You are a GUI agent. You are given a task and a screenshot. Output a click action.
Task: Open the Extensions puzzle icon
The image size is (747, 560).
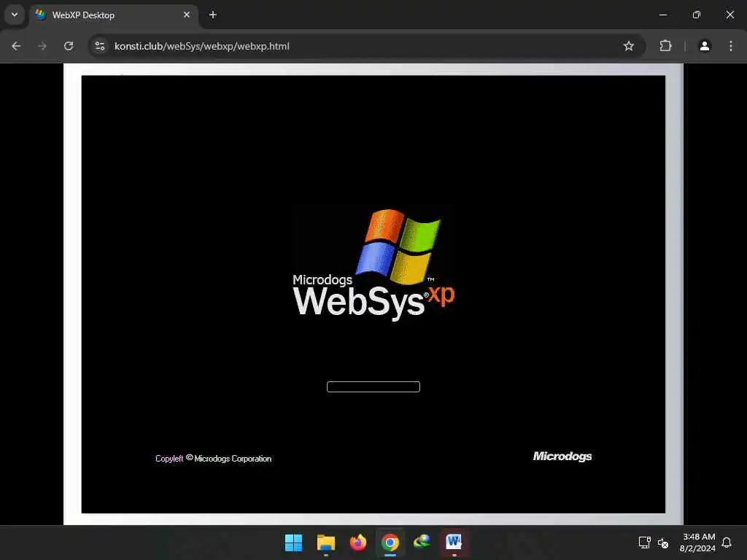point(665,46)
